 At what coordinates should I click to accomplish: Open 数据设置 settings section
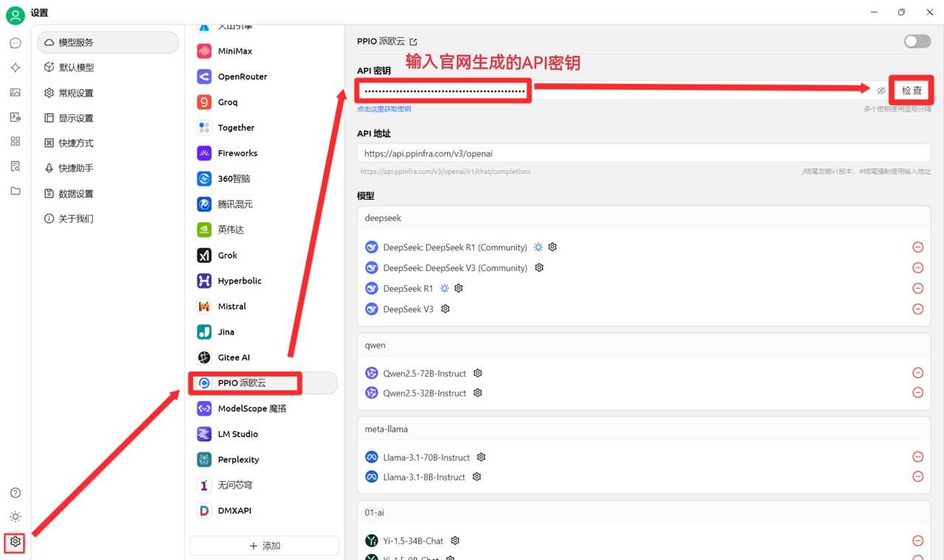coord(108,194)
